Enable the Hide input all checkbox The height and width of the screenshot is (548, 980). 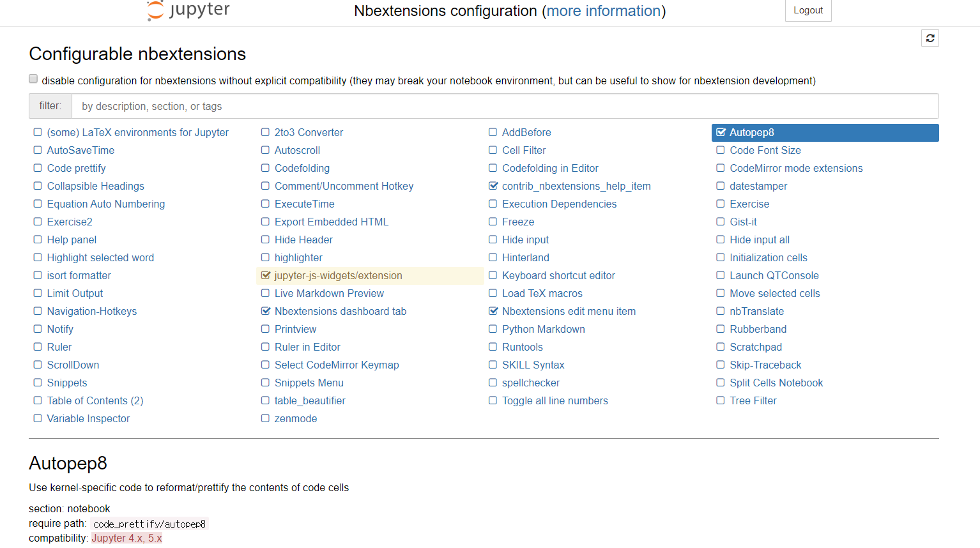(x=721, y=240)
